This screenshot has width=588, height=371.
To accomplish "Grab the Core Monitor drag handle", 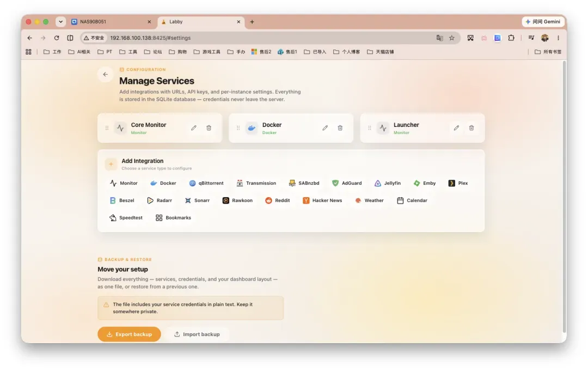I will click(107, 128).
